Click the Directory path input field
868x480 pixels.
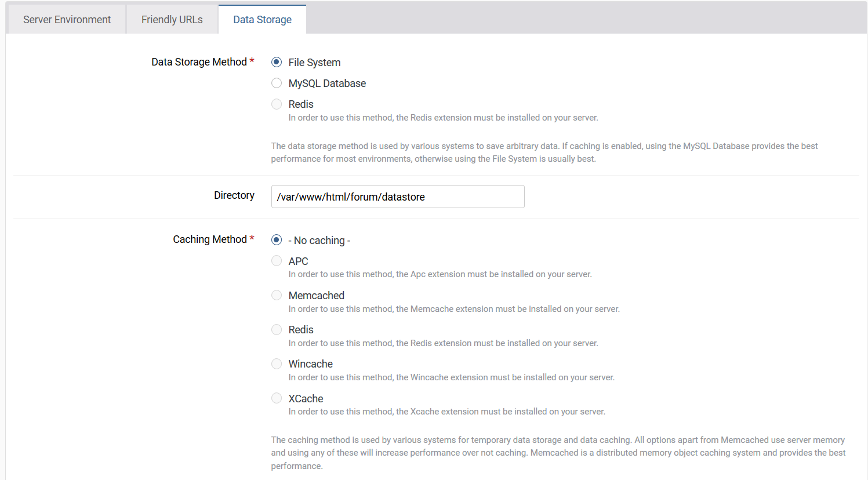pos(398,197)
